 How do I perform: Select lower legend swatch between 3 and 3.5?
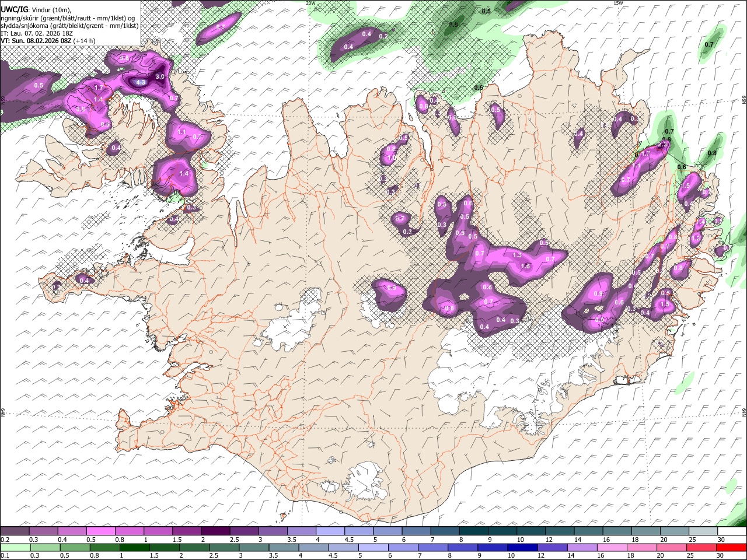[x=253, y=547]
